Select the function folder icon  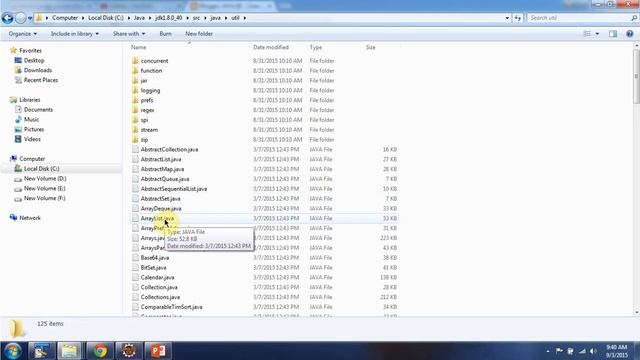pos(136,71)
